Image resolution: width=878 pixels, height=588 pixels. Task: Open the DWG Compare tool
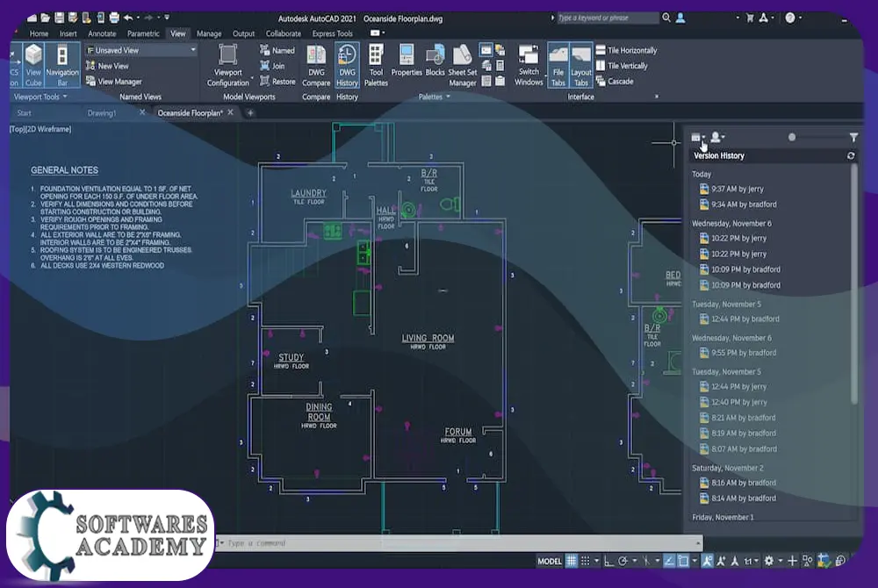[x=316, y=66]
